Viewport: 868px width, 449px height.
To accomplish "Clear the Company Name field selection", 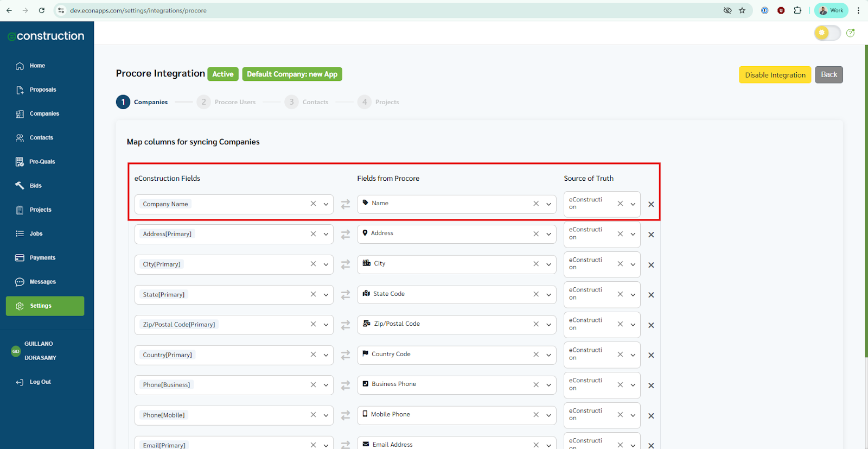I will [x=313, y=204].
